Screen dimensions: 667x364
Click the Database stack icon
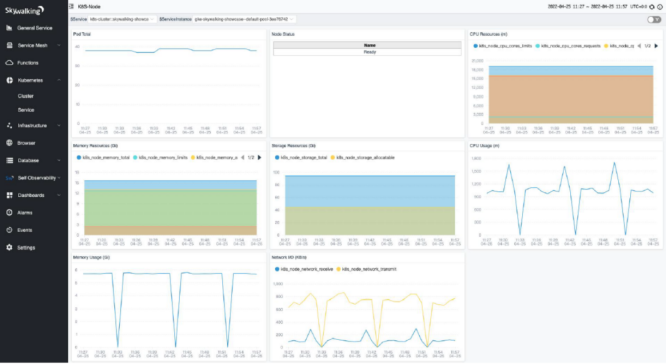9,161
